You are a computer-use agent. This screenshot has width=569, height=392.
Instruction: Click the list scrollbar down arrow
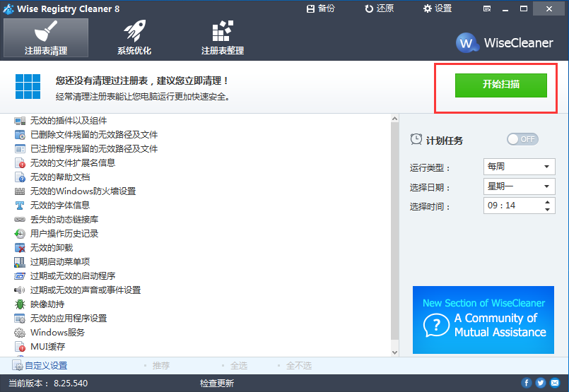(x=395, y=352)
